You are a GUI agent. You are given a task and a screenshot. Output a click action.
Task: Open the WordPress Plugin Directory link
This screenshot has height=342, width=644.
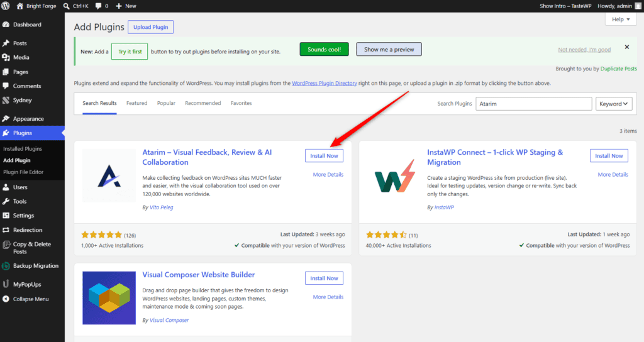(x=325, y=83)
